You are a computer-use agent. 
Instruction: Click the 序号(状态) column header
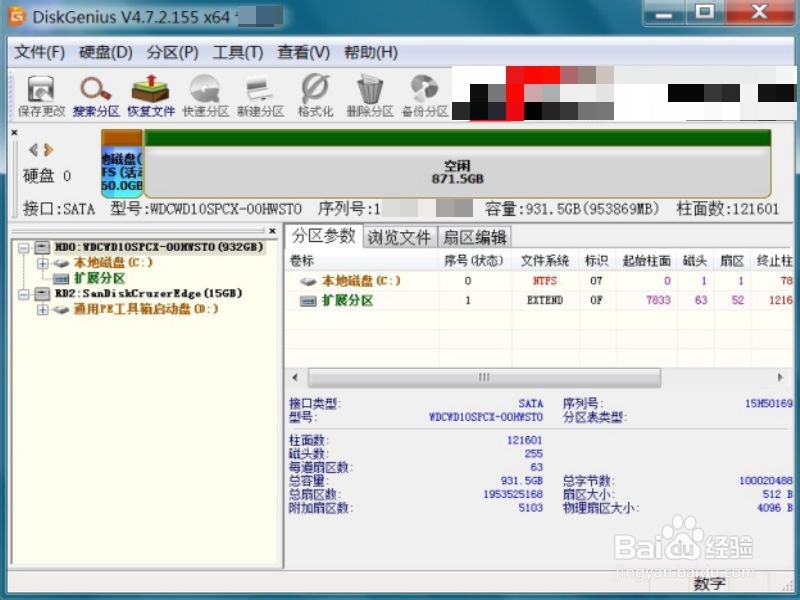(x=475, y=261)
